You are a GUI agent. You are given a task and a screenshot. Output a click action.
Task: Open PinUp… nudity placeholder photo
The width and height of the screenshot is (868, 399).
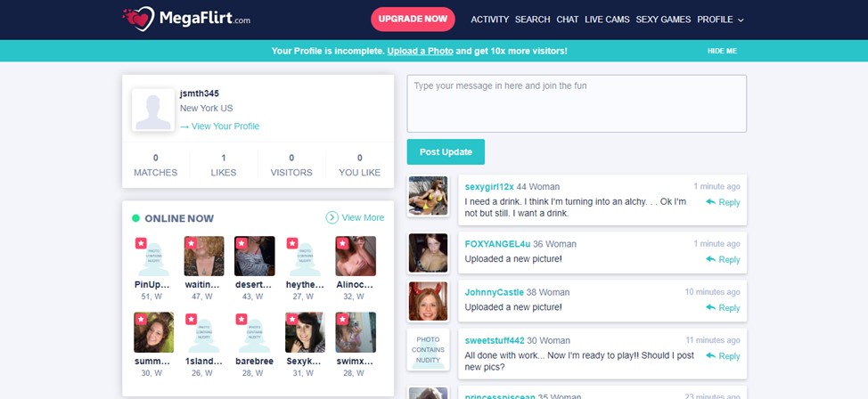pyautogui.click(x=154, y=256)
